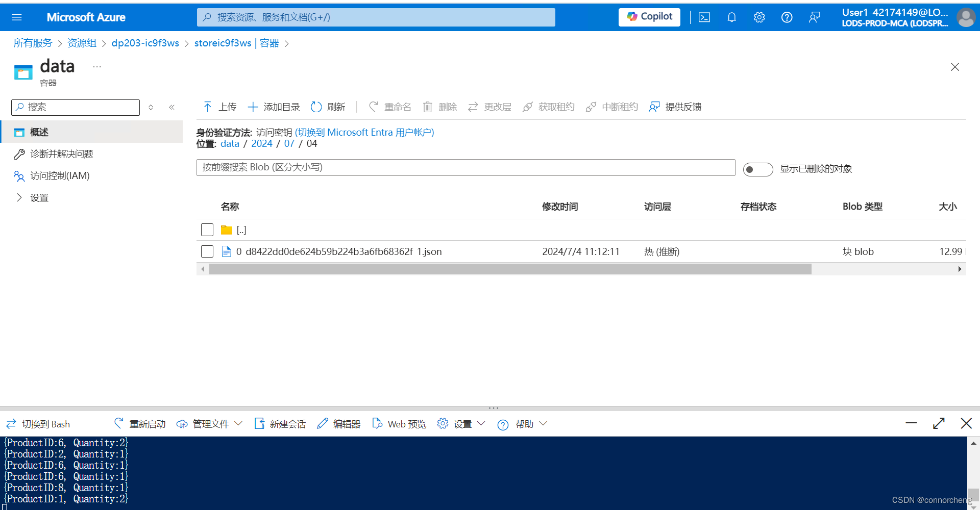Collapse the left sidebar menu

pos(172,107)
